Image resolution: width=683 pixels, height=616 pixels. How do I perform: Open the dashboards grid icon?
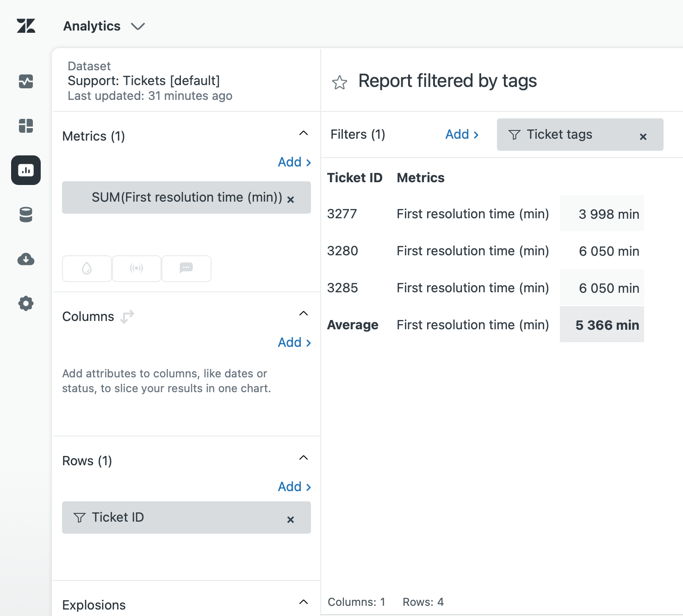[26, 126]
